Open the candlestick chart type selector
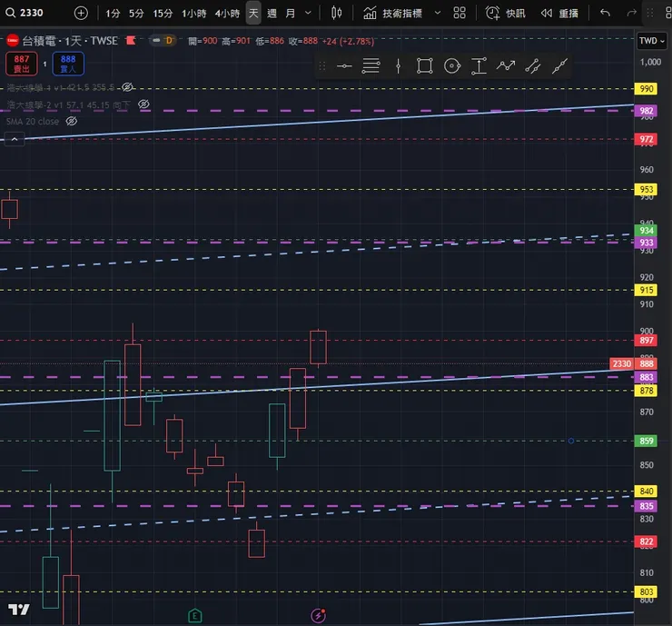The image size is (672, 626). point(336,13)
